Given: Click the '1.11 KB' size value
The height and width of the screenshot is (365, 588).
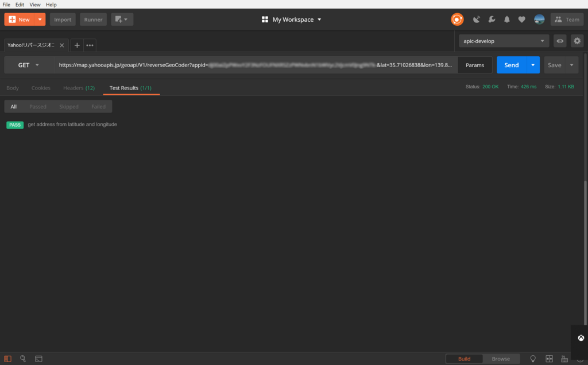Looking at the screenshot, I should tap(566, 87).
